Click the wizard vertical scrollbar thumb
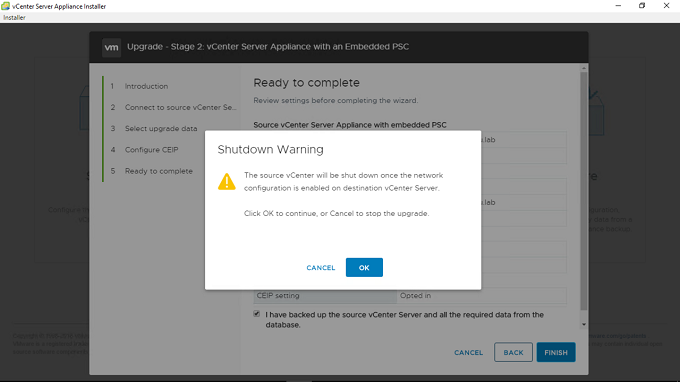 (584, 191)
